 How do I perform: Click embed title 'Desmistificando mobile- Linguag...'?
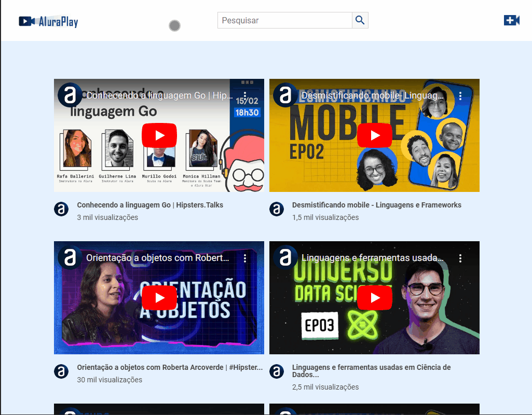[x=373, y=95]
